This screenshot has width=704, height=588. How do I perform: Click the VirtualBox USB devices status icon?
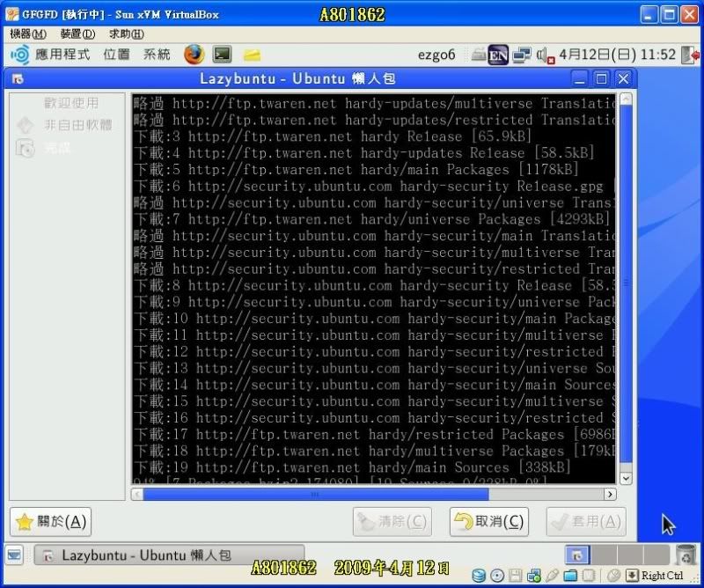tap(552, 576)
